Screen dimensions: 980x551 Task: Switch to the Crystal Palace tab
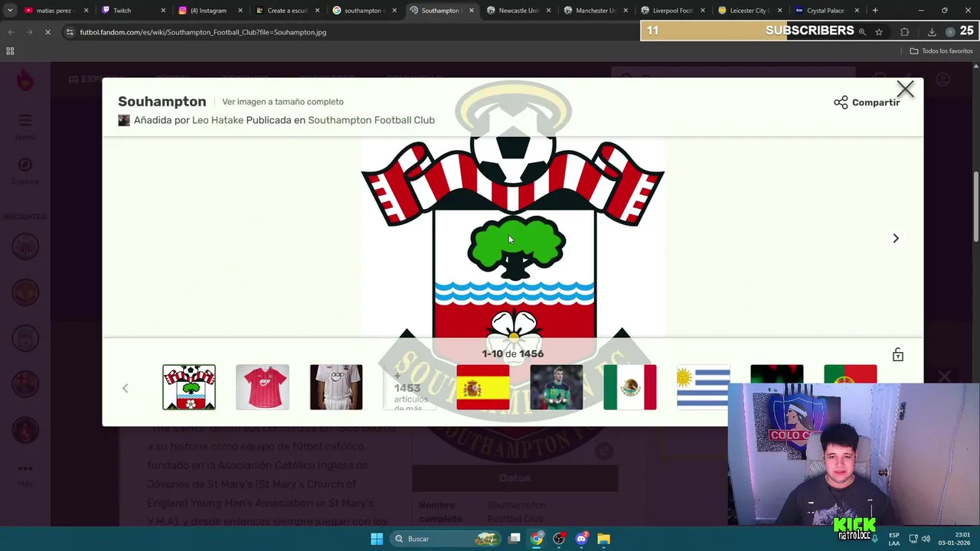825,11
